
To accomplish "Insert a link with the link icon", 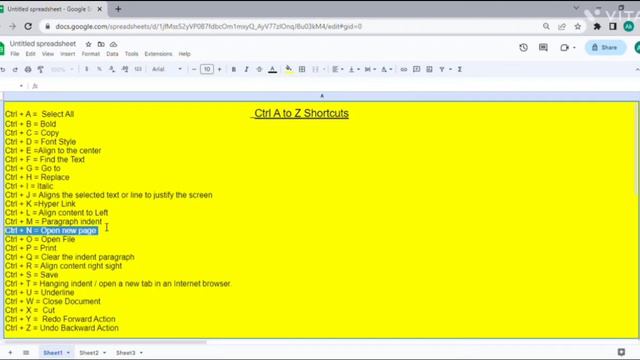I will point(404,69).
